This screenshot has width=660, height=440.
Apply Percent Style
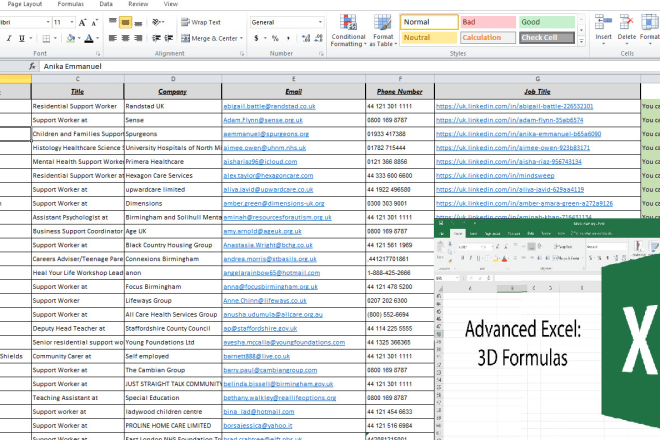click(275, 38)
